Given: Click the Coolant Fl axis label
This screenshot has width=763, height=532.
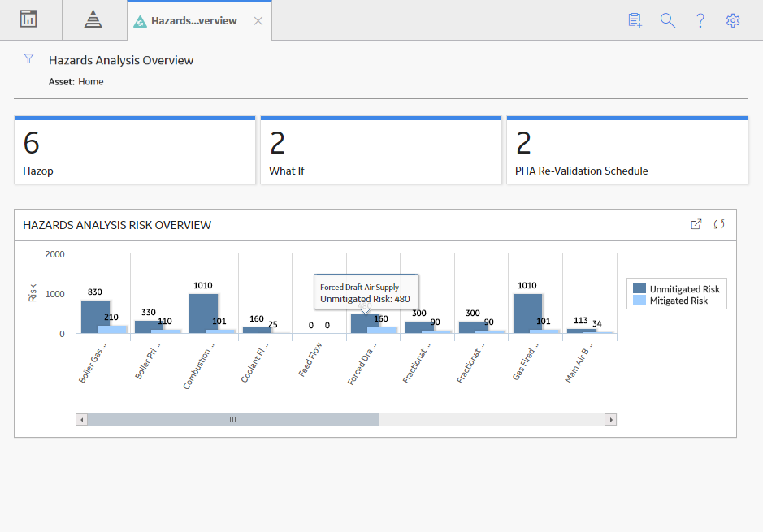Looking at the screenshot, I should click(254, 363).
